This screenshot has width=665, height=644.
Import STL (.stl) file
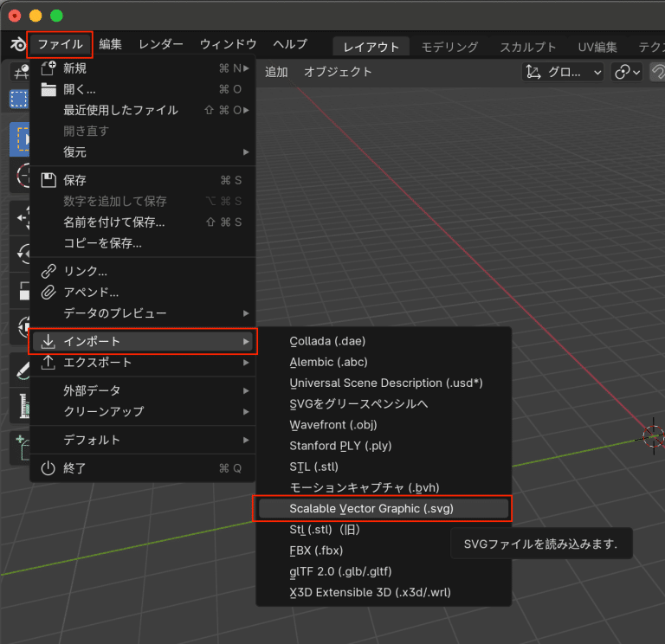coord(384,467)
